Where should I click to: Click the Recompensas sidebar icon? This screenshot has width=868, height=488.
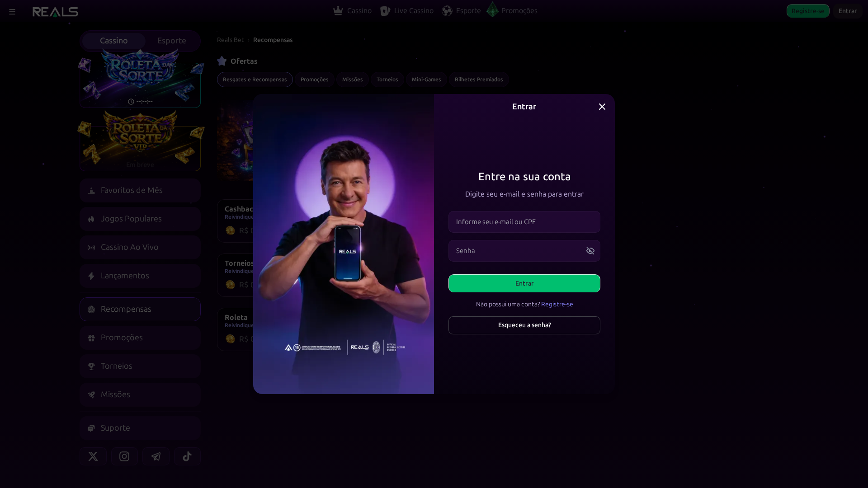pos(91,310)
